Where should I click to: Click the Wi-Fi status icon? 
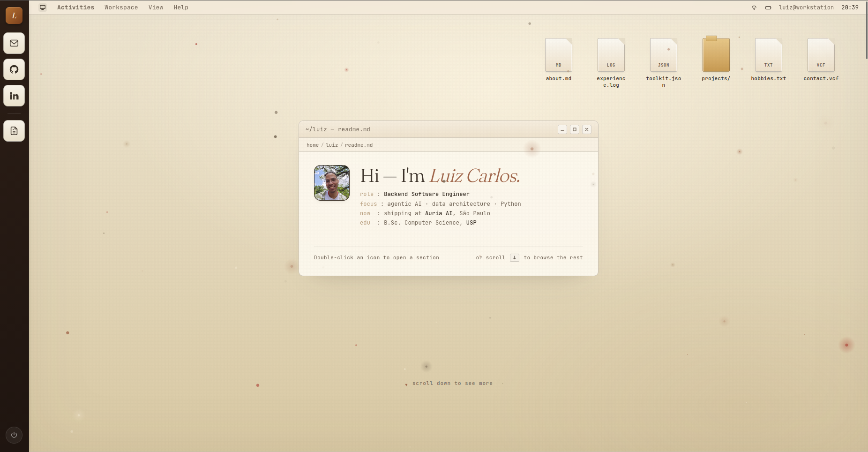754,8
